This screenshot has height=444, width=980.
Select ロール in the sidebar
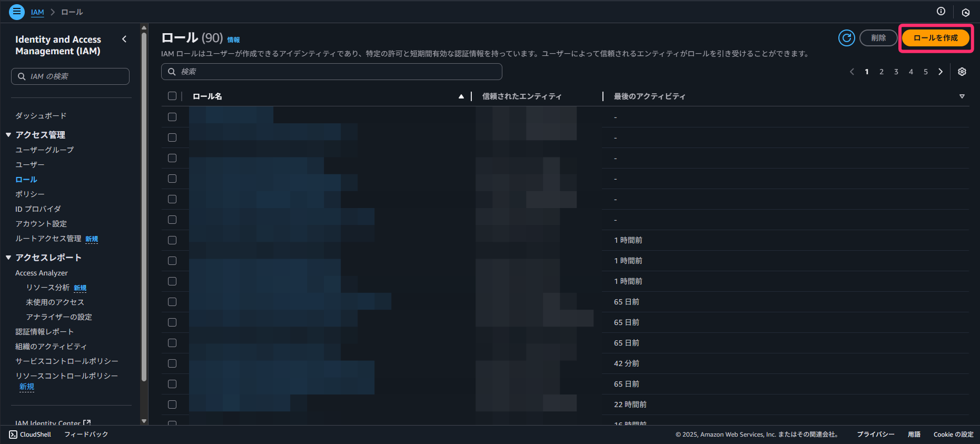coord(26,180)
